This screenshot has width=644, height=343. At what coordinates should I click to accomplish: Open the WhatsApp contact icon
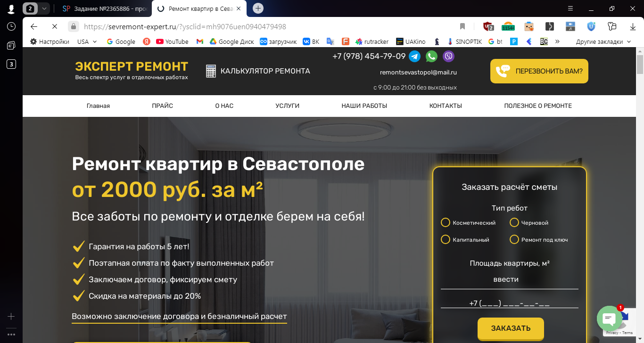point(431,57)
